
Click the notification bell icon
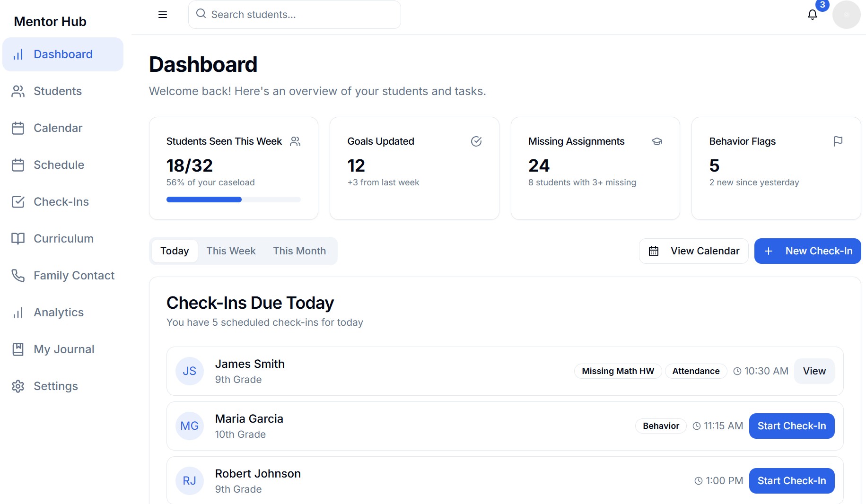point(812,15)
